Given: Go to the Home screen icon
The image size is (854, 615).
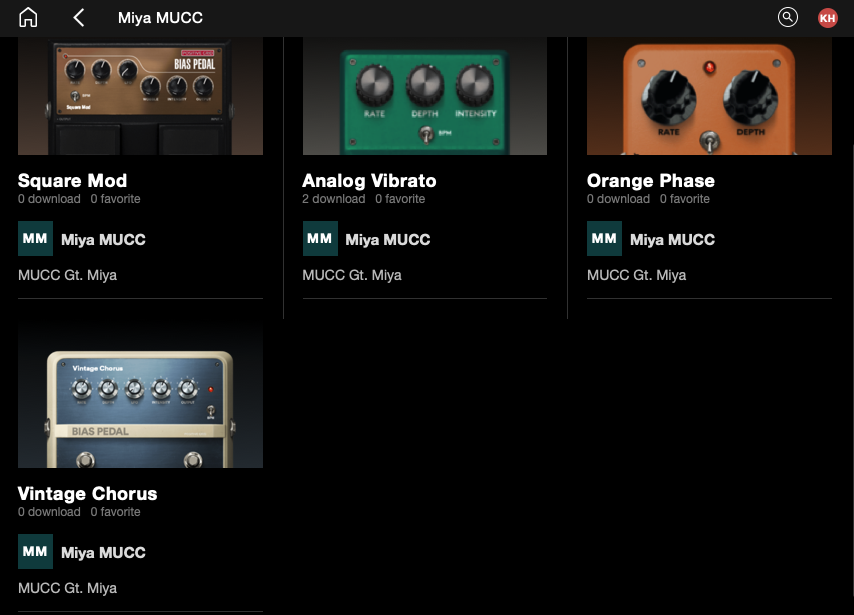Looking at the screenshot, I should pyautogui.click(x=28, y=17).
